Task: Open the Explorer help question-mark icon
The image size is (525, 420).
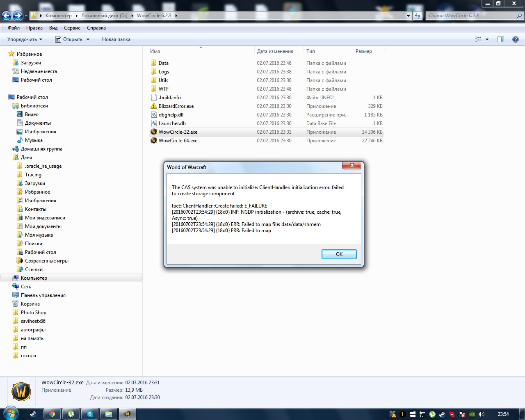Action: point(516,39)
